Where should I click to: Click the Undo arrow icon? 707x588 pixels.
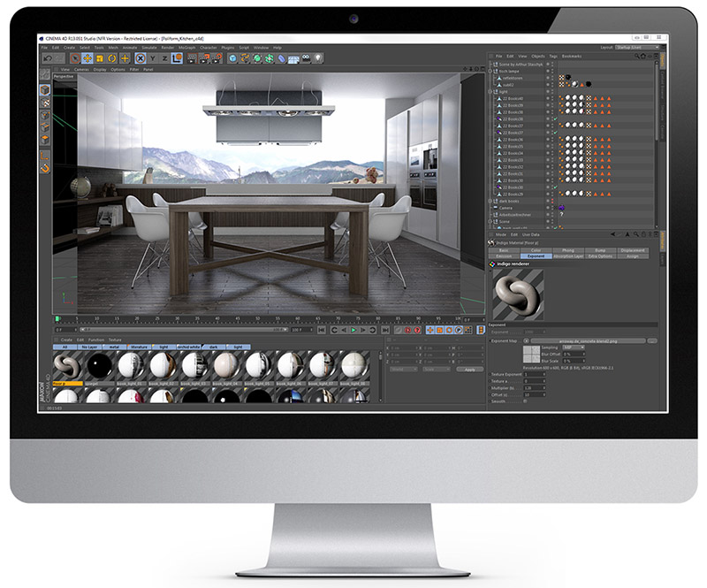pyautogui.click(x=48, y=58)
